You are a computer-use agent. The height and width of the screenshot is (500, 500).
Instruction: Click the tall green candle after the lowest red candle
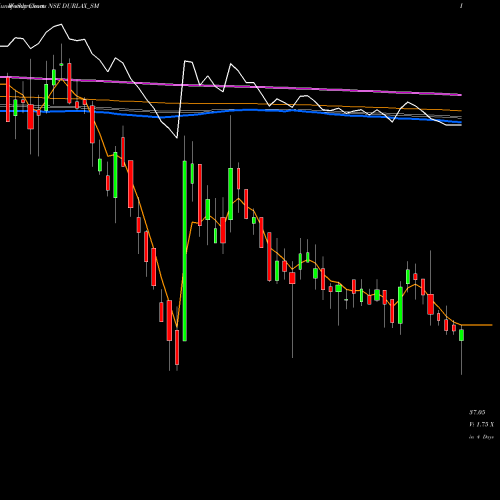pyautogui.click(x=185, y=251)
